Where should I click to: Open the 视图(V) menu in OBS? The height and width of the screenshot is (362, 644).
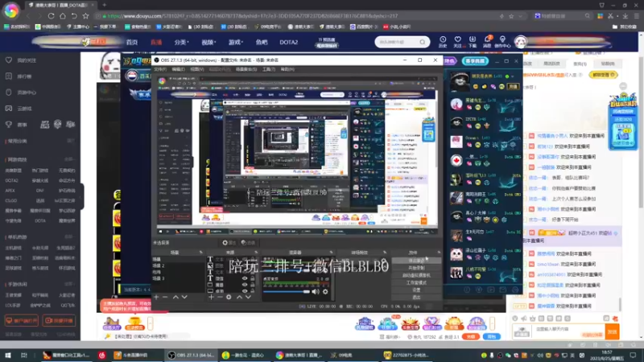tap(196, 69)
